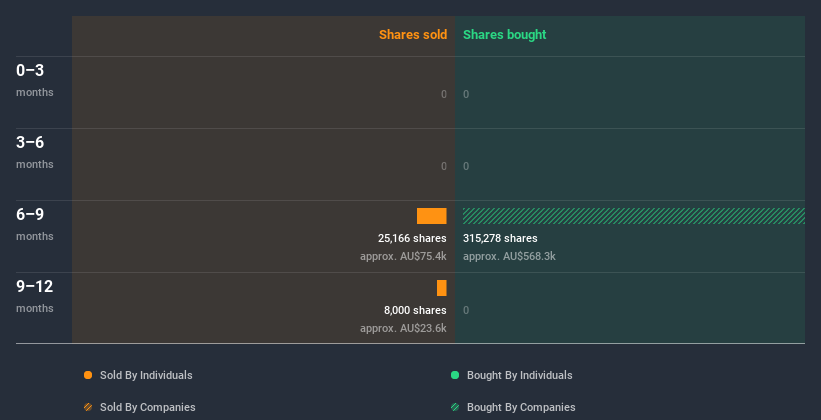Click the green Bought By Individuals legend dot
The width and height of the screenshot is (821, 420).
[455, 375]
